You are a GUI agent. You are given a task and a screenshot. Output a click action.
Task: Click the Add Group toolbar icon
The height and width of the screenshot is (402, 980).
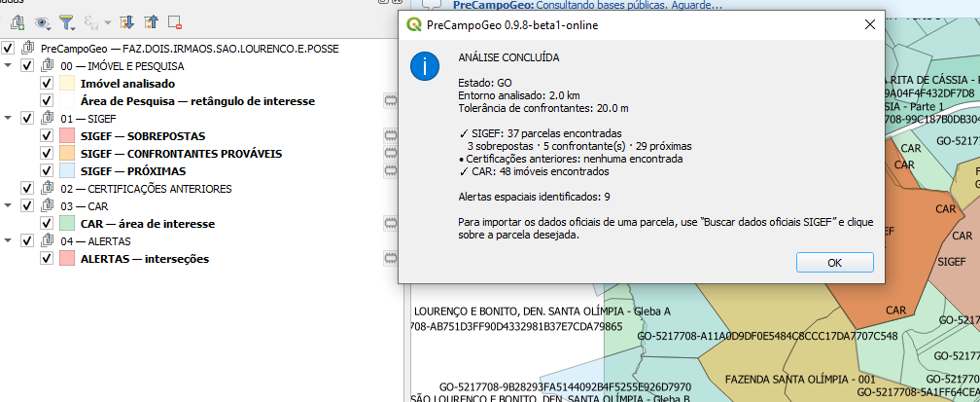click(17, 23)
